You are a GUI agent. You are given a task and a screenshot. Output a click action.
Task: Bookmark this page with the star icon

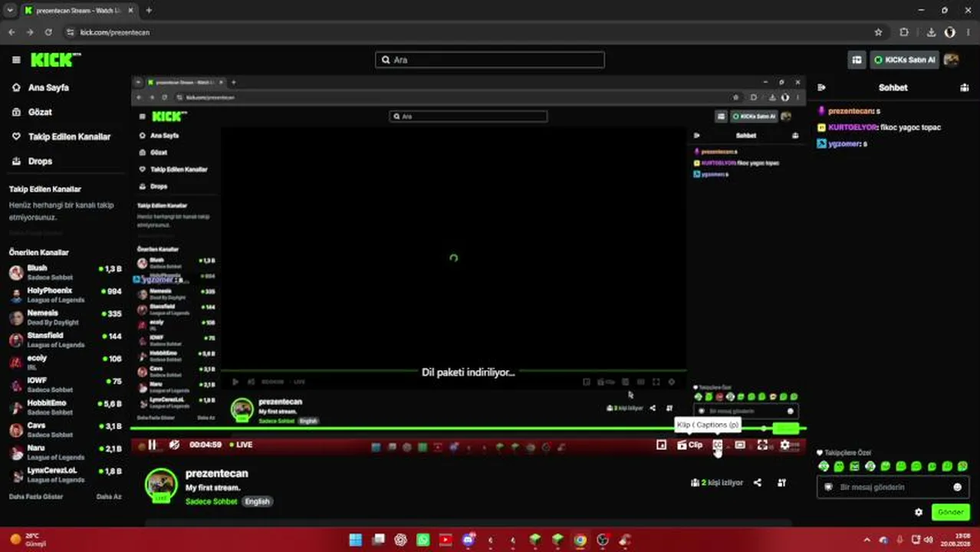click(878, 32)
